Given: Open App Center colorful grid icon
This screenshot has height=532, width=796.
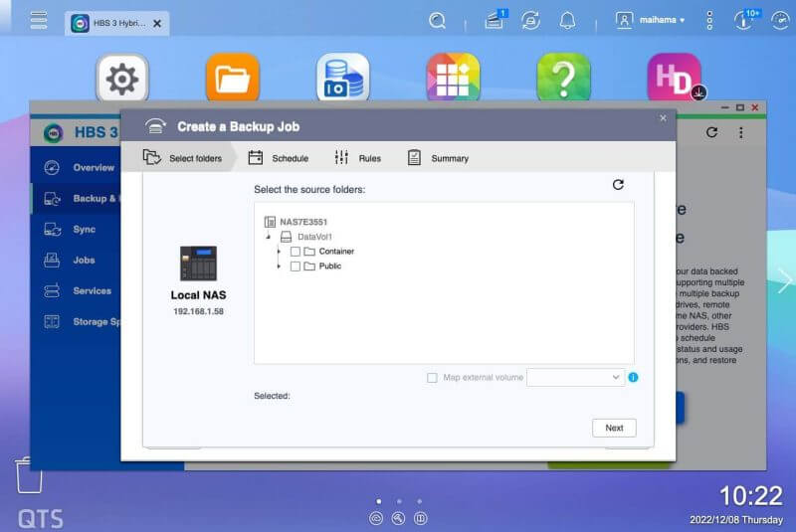Looking at the screenshot, I should coord(454,79).
